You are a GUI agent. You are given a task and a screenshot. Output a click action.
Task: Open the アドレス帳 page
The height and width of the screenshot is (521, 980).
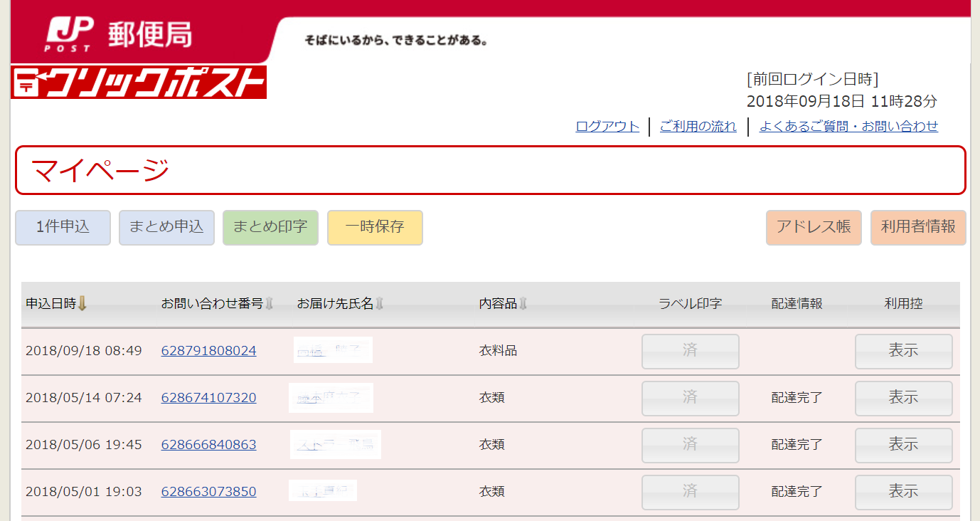(x=814, y=228)
